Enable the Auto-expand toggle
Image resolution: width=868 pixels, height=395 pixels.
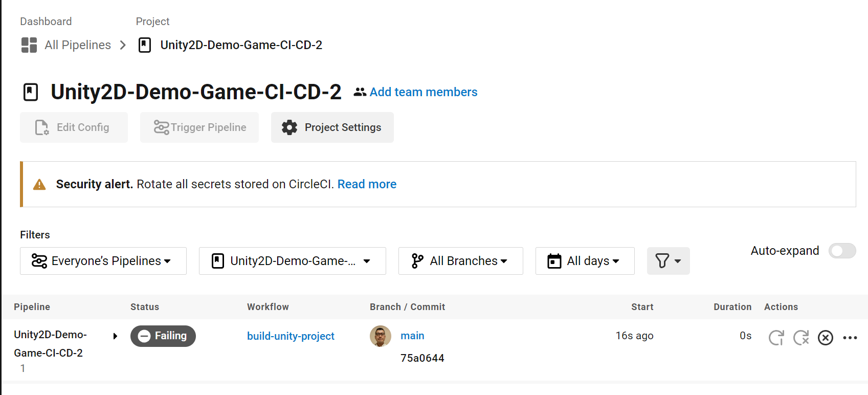(x=842, y=251)
